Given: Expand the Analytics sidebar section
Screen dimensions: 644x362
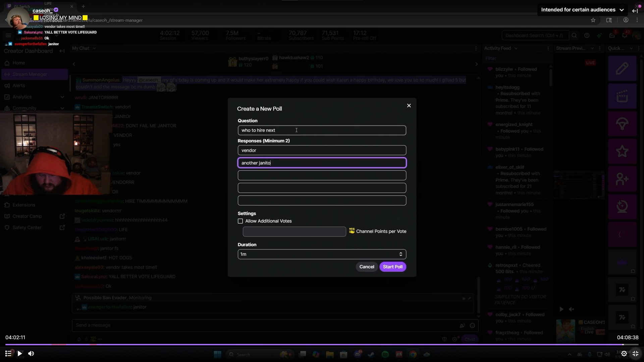Looking at the screenshot, I should [x=62, y=97].
